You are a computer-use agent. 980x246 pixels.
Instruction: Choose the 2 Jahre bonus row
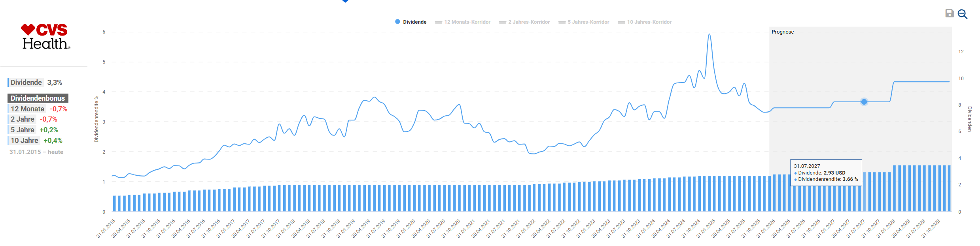coord(34,119)
